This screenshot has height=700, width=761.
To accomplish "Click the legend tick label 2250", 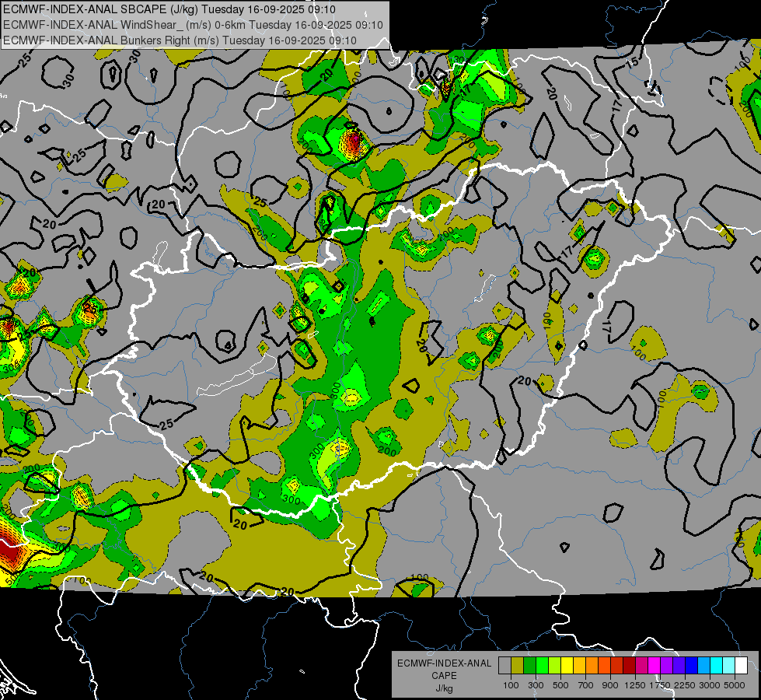I will click(x=685, y=685).
